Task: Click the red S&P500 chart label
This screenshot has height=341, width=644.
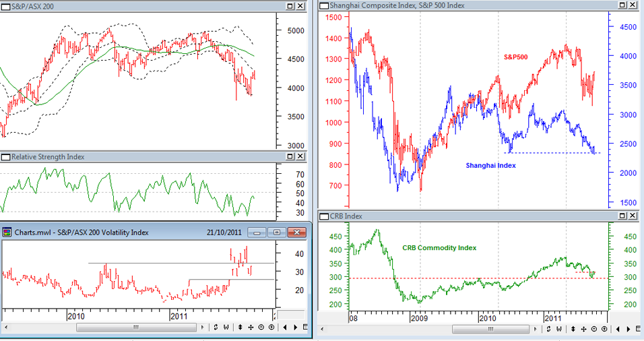Action: point(516,57)
